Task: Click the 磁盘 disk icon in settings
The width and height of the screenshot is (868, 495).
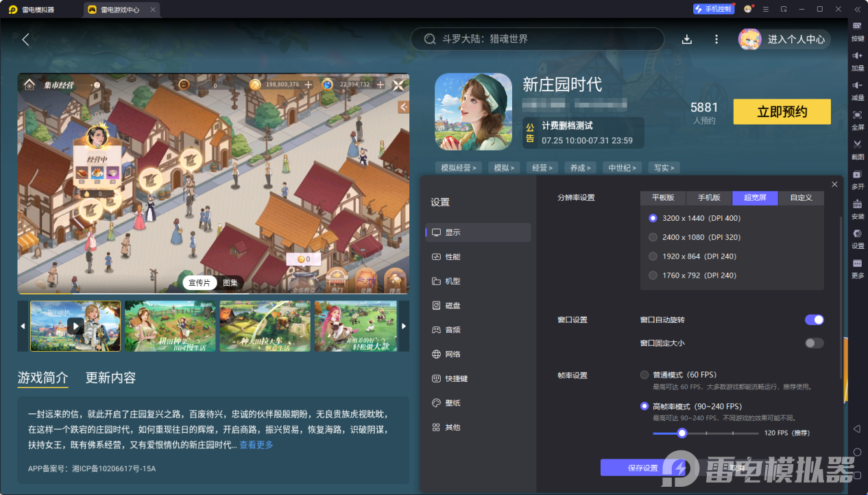Action: (x=437, y=305)
